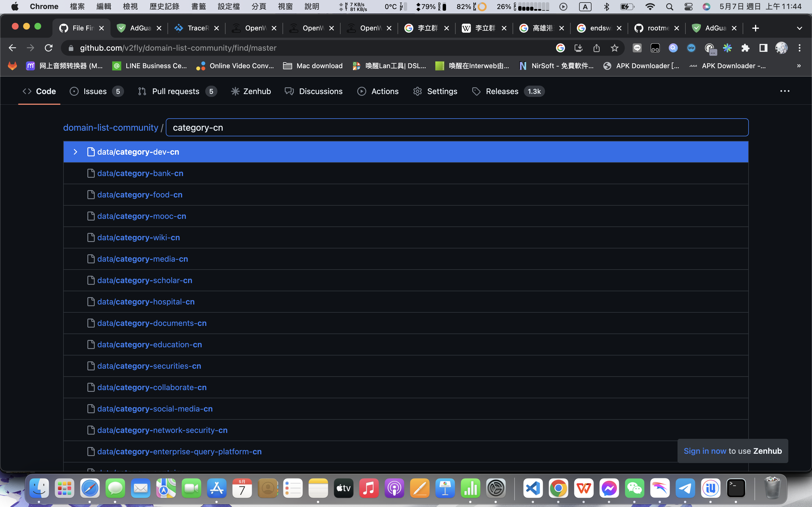Launch Visual Studio Code from dock
The width and height of the screenshot is (812, 507).
(x=533, y=488)
